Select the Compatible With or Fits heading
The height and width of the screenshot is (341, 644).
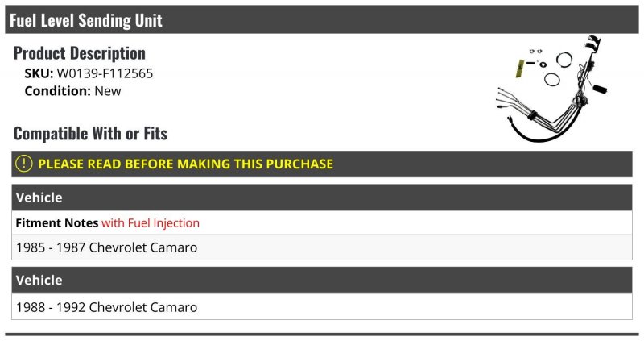coord(90,133)
